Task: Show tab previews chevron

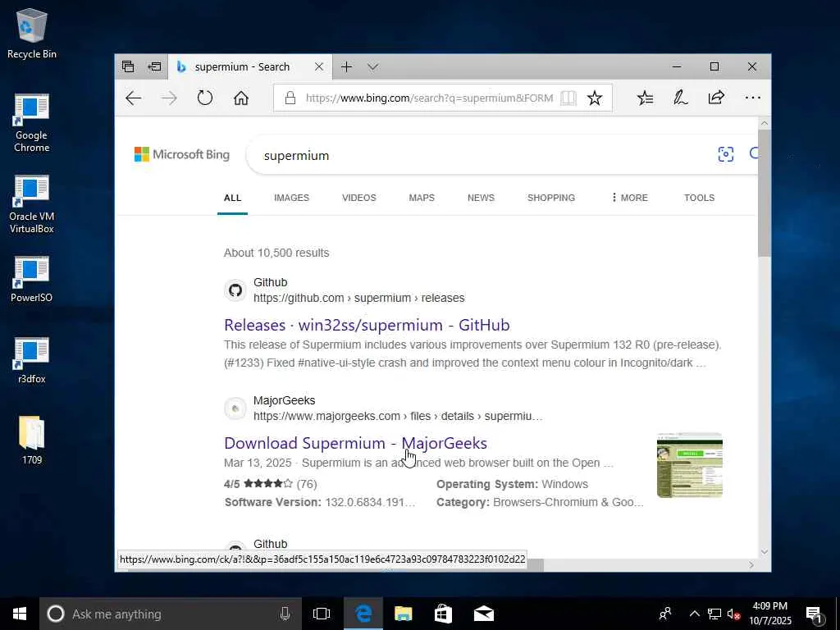Action: (373, 67)
